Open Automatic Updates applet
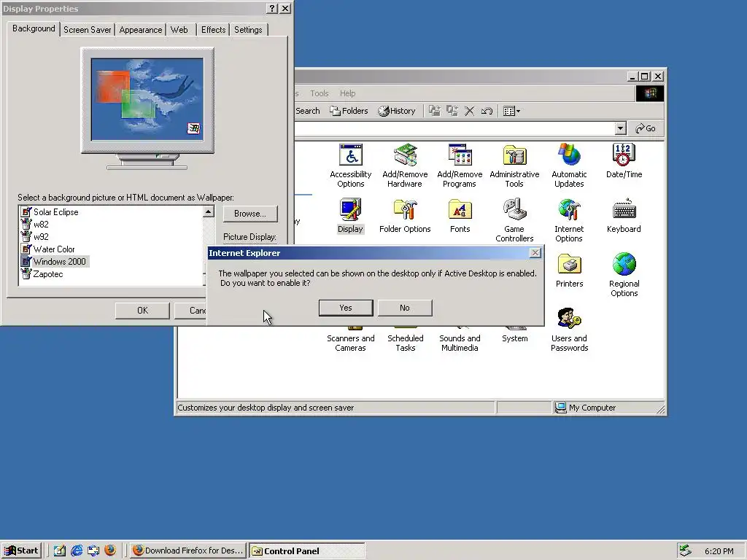 point(569,166)
